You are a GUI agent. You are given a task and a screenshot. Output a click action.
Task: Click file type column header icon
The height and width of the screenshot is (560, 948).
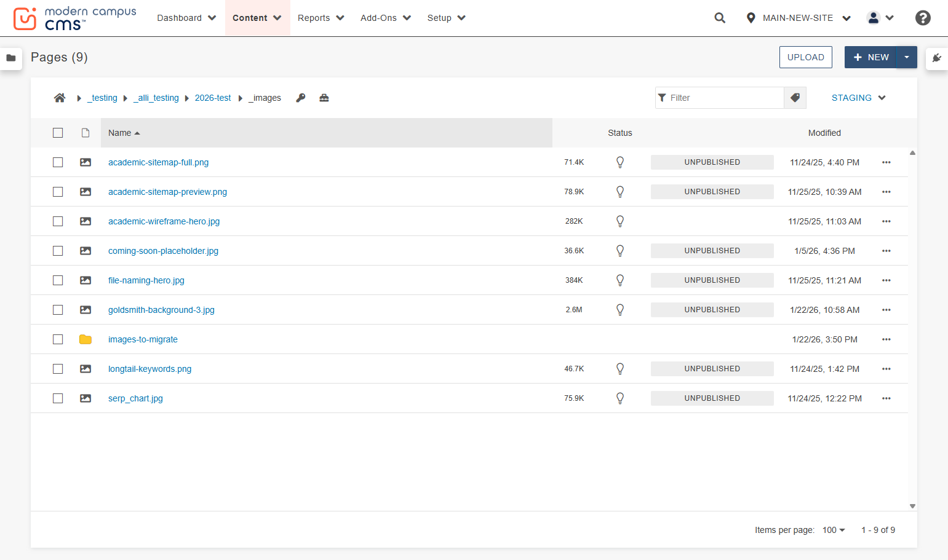click(x=86, y=133)
